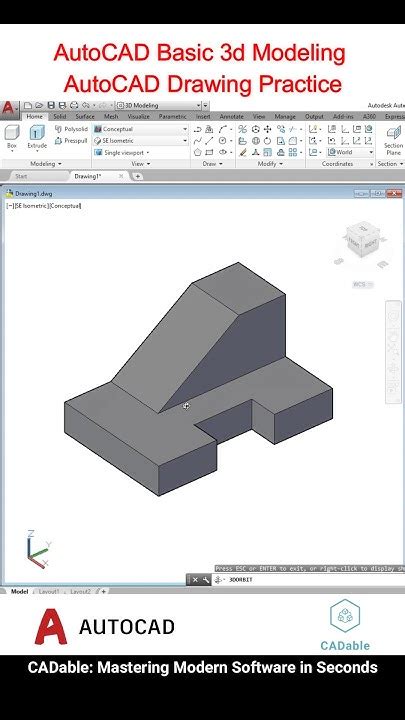
Task: Click the Save As icon in quick access
Action: (x=62, y=106)
